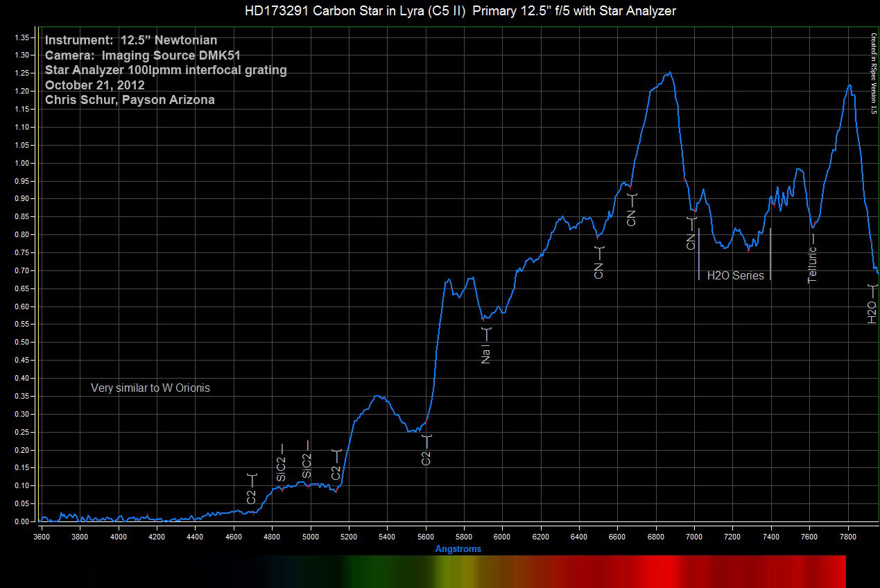Click the blue Angstroms axis label
Image resolution: width=880 pixels, height=588 pixels.
point(458,549)
